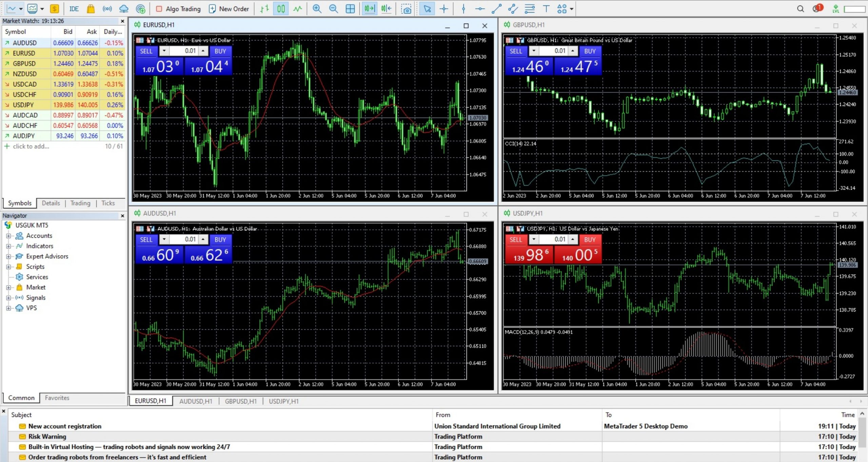Select the Trading tab in left panel
The height and width of the screenshot is (462, 868).
click(x=80, y=203)
